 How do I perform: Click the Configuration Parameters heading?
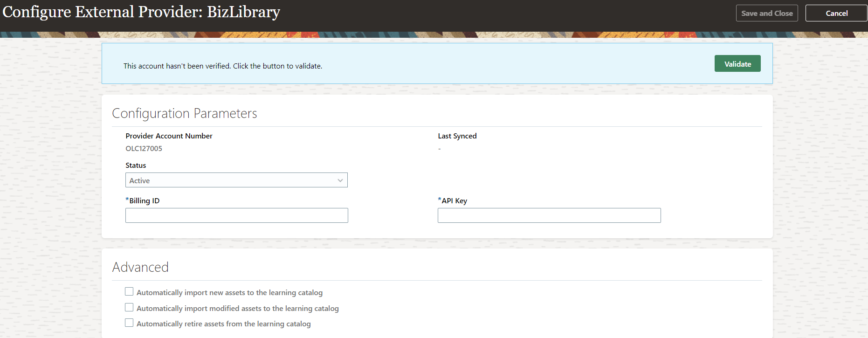(x=185, y=113)
